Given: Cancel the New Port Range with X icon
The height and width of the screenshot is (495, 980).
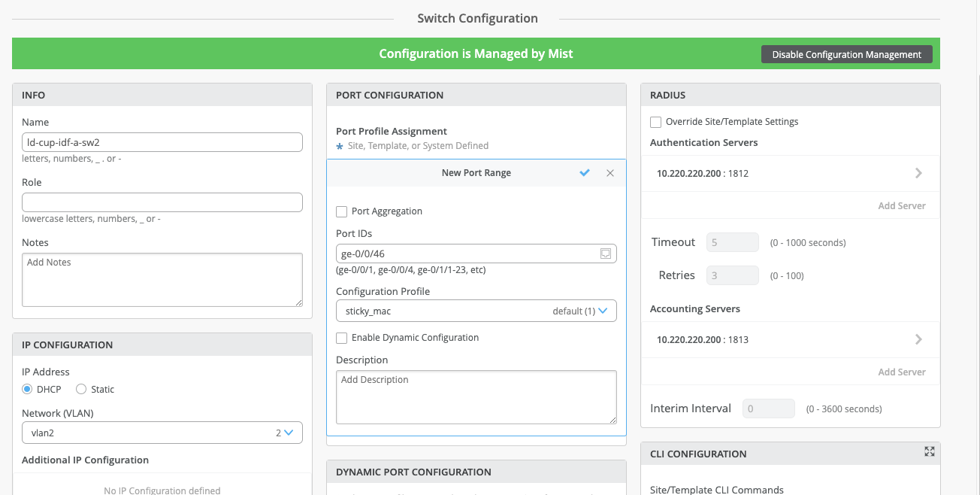Looking at the screenshot, I should click(610, 173).
